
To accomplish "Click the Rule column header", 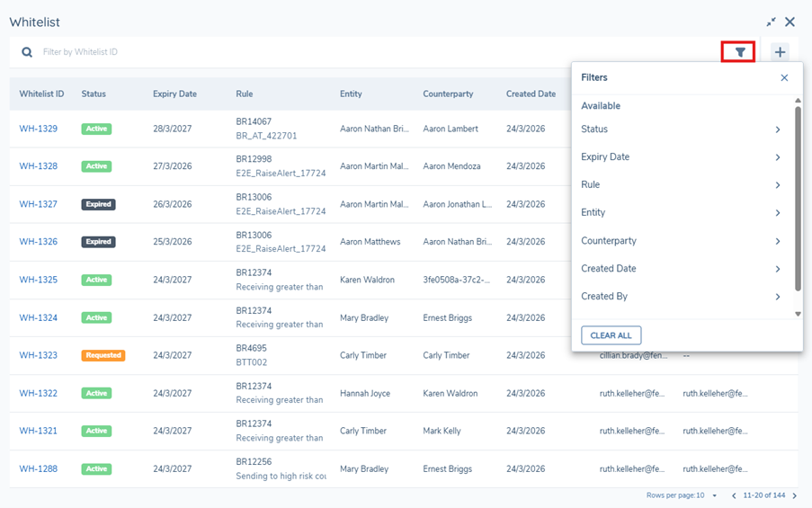I will [x=245, y=94].
